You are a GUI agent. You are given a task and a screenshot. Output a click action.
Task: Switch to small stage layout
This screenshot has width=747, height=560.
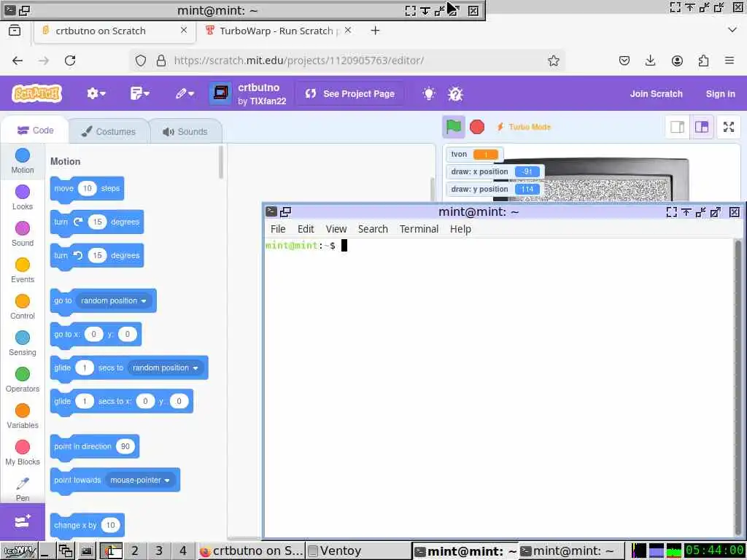coord(677,127)
